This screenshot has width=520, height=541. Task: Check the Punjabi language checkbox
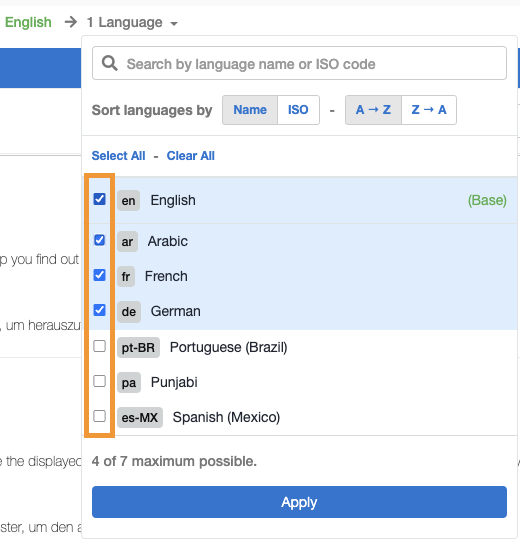click(99, 381)
